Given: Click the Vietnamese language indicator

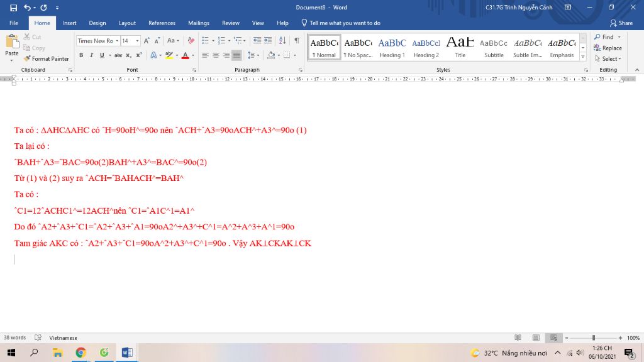Looking at the screenshot, I should tap(64, 337).
